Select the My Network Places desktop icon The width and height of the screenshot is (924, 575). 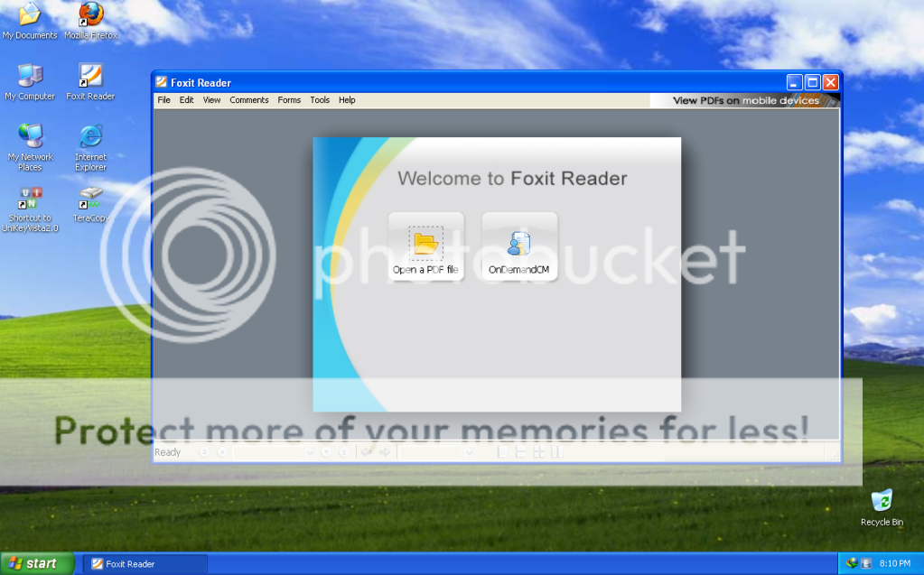[x=30, y=147]
